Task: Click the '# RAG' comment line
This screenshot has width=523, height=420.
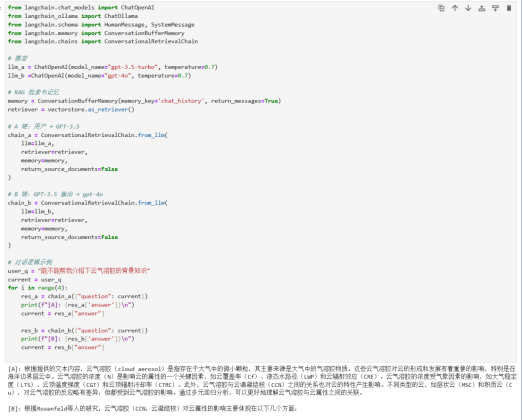Action: pyautogui.click(x=33, y=92)
